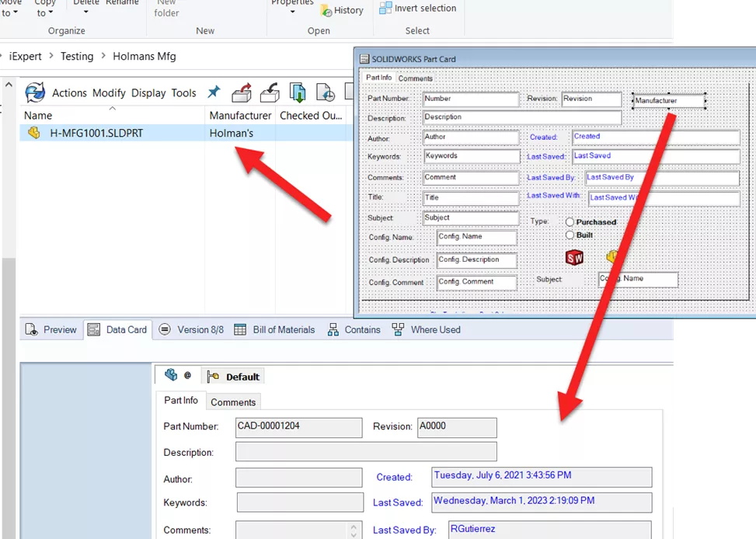The height and width of the screenshot is (539, 756).
Task: Open the Move to dropdown
Action: click(x=12, y=8)
